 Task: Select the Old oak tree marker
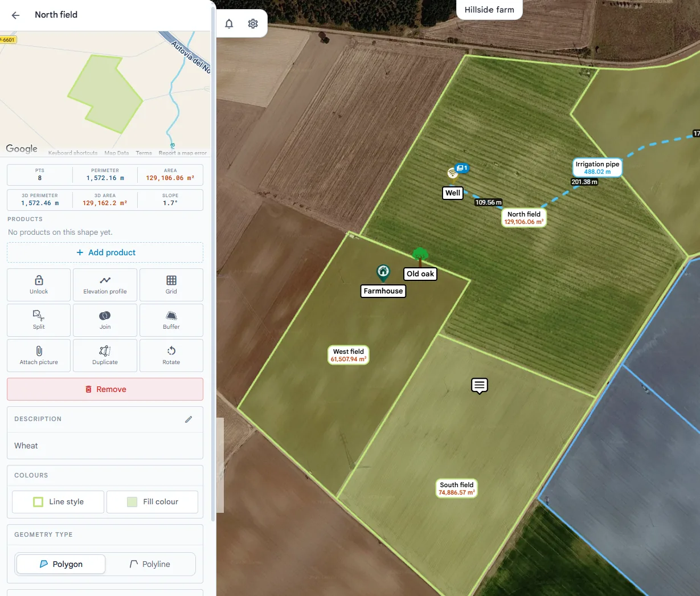click(x=420, y=256)
